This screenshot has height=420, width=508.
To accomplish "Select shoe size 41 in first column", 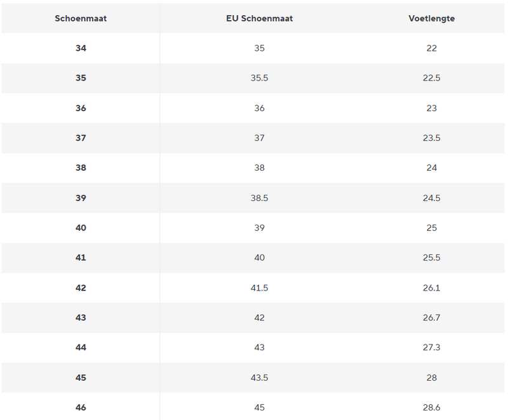I will 81,258.
